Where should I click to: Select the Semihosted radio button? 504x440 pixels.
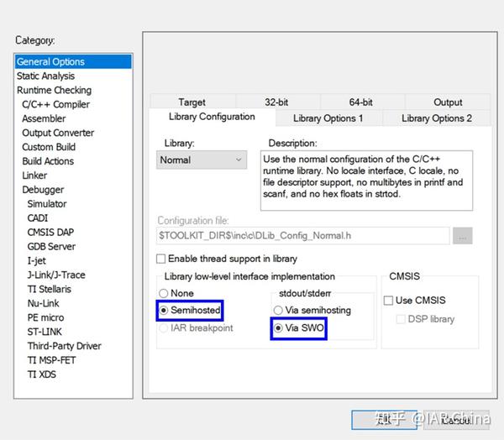point(164,310)
